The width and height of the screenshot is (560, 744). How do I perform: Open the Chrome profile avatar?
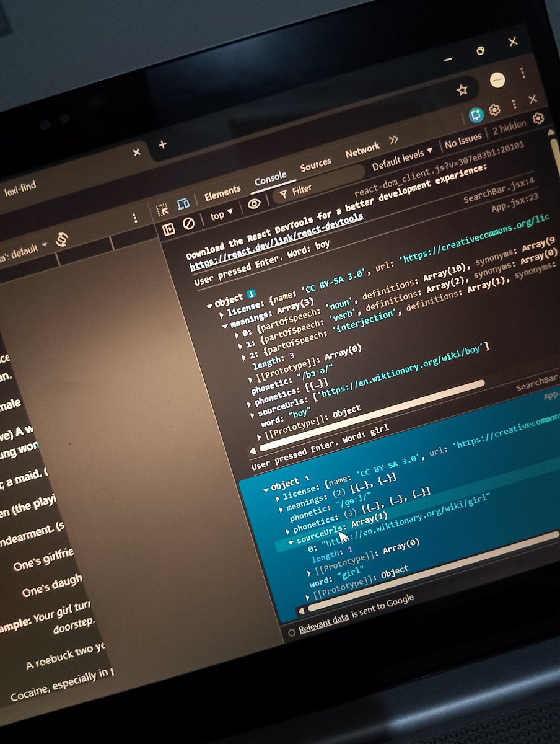[x=497, y=79]
